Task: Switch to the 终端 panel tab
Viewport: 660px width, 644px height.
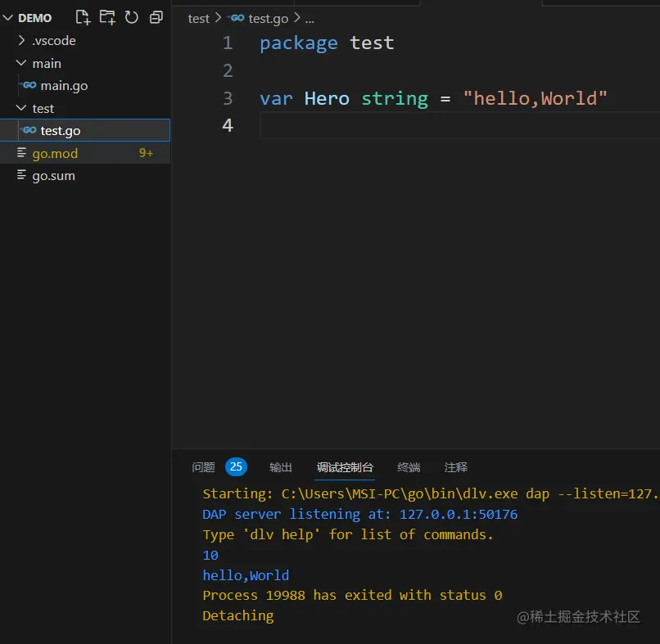Action: pos(409,467)
